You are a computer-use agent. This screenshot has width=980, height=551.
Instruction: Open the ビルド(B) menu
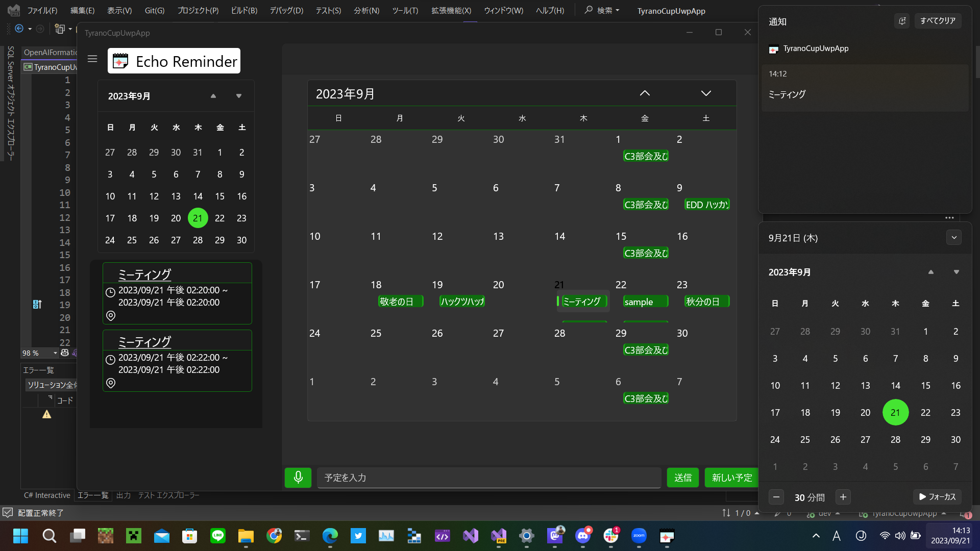point(244,10)
